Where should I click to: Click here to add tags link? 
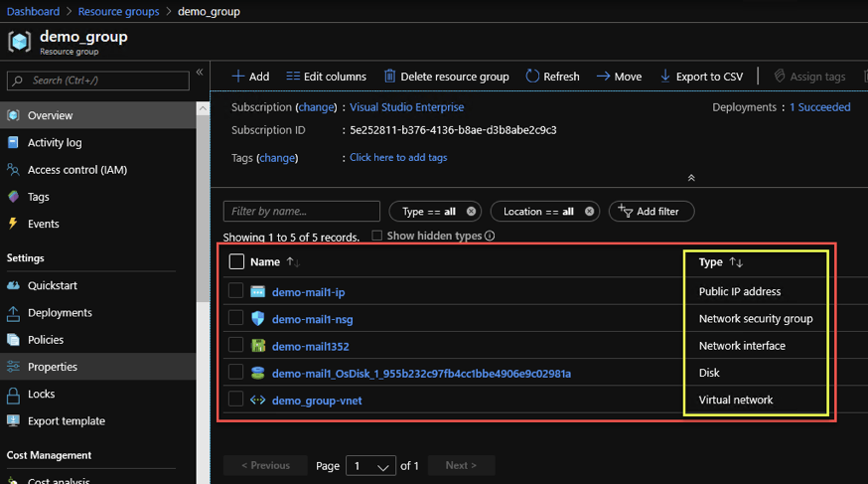pyautogui.click(x=398, y=157)
